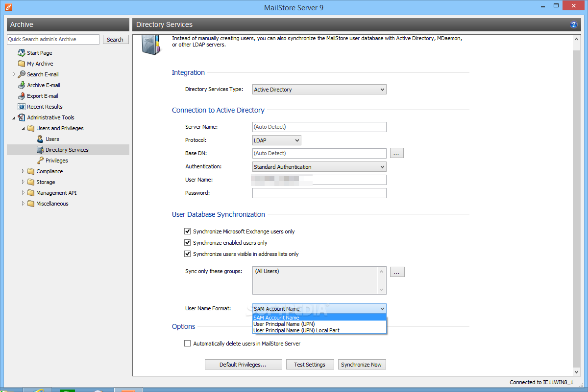Click the Default Privileges button

click(x=244, y=365)
